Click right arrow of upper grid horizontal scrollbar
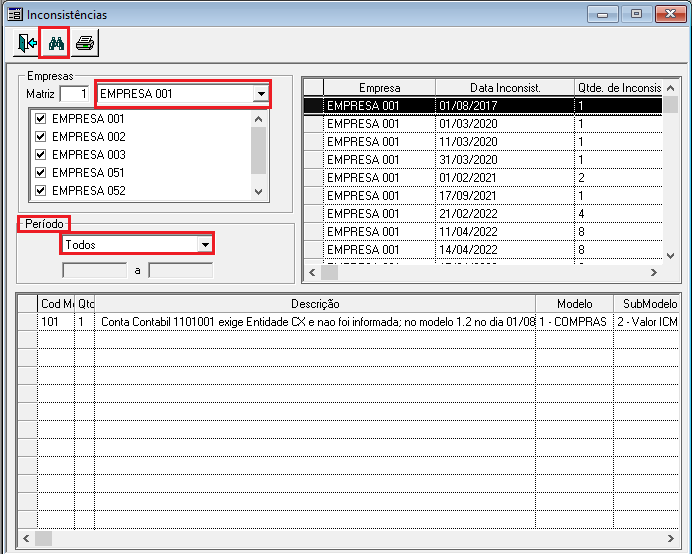Viewport: 692px width, 554px height. point(654,273)
